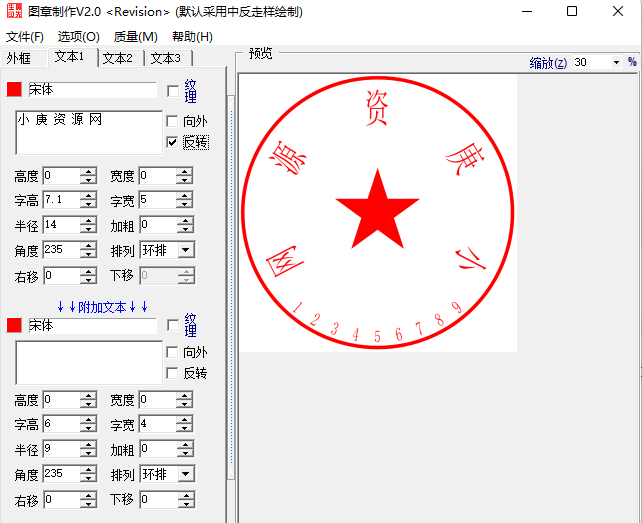This screenshot has width=642, height=523.
Task: Enable the 向外 checkbox for the main text
Action: (172, 121)
